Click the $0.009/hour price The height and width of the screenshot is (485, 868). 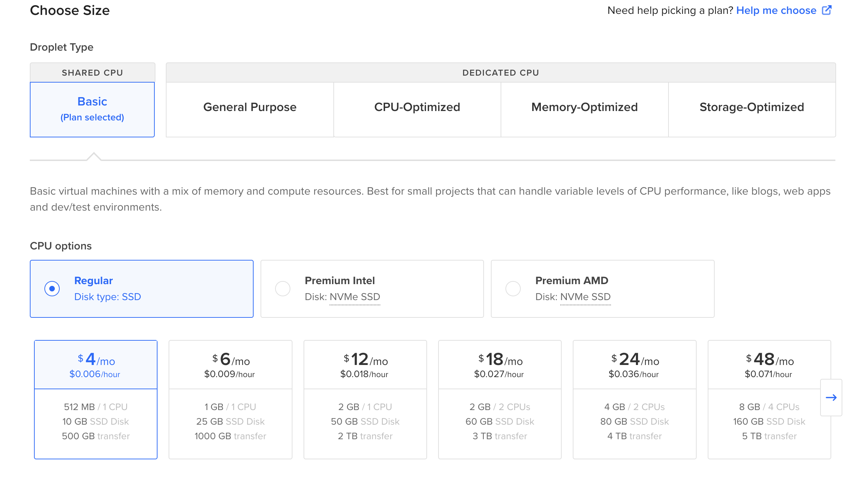(230, 374)
